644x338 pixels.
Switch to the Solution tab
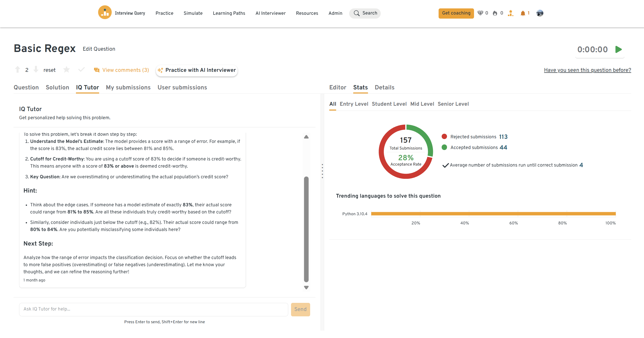(x=57, y=87)
